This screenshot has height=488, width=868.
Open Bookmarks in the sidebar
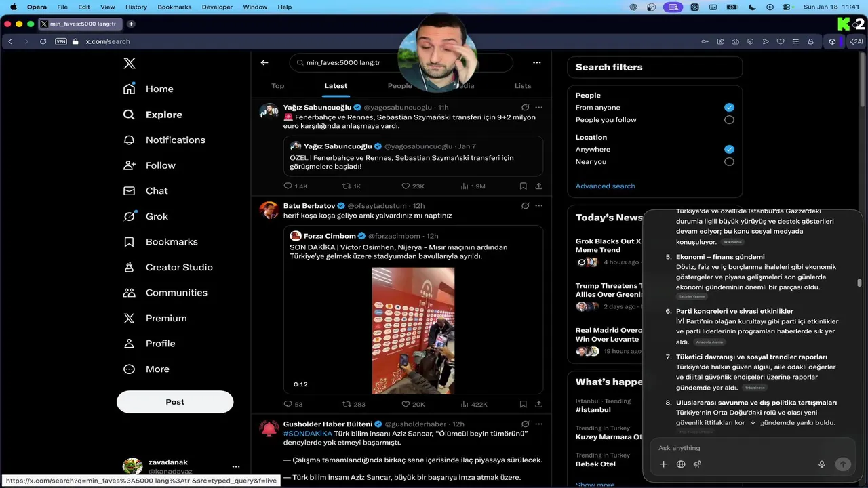point(161,242)
